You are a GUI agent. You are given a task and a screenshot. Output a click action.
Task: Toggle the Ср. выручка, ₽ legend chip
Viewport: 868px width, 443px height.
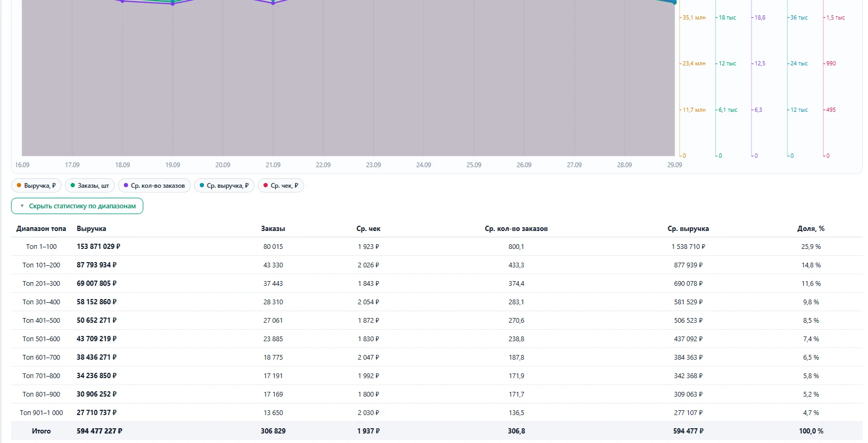point(224,186)
